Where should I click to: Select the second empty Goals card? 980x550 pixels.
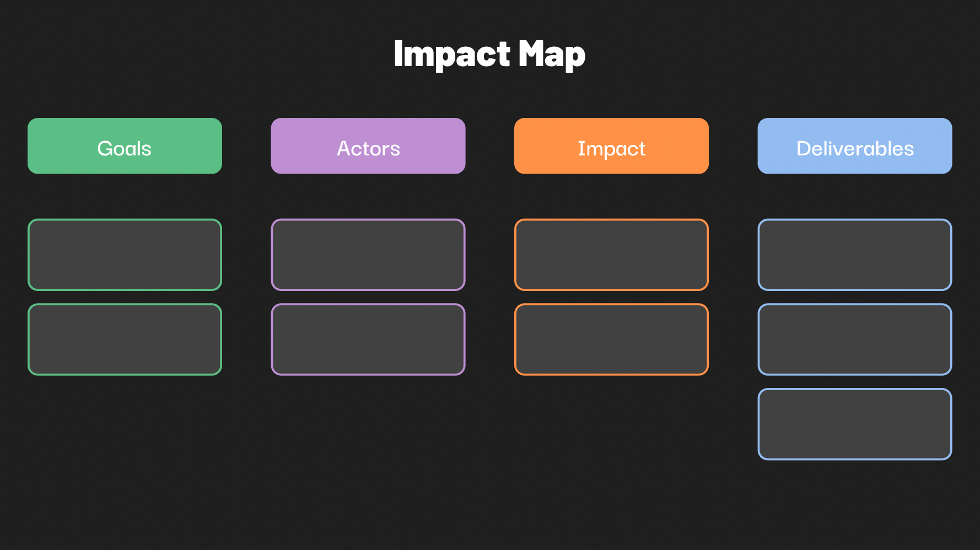coord(125,339)
